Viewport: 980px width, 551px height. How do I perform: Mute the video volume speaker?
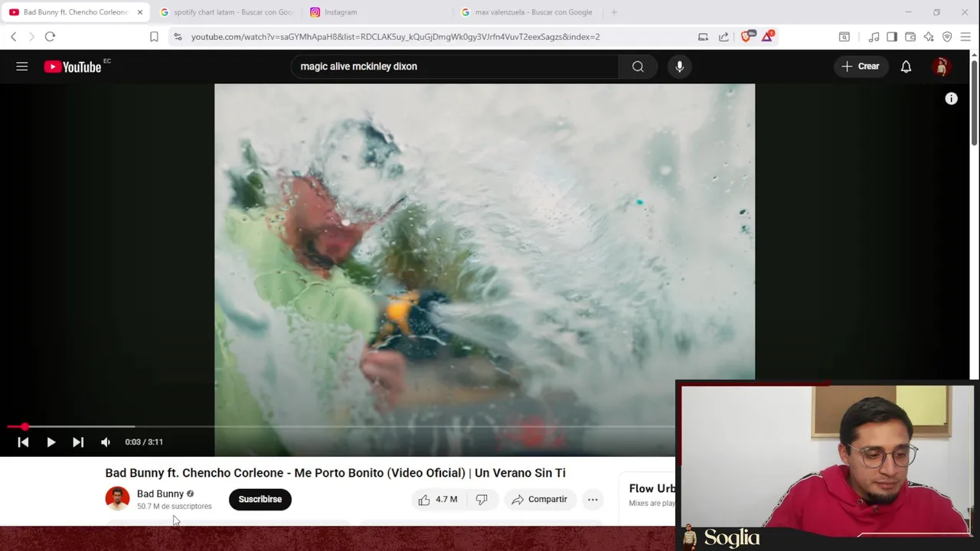106,442
